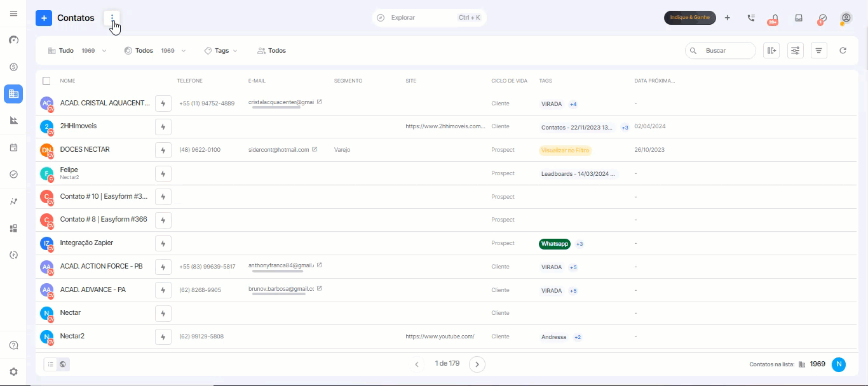Expand the Tudo 1969 dropdown
This screenshot has width=868, height=386.
tap(77, 50)
